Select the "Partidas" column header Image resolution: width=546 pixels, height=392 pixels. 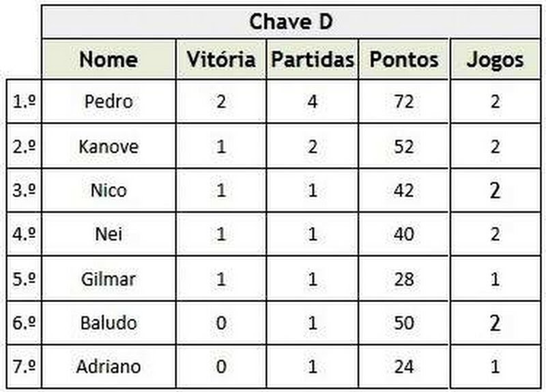pyautogui.click(x=313, y=59)
